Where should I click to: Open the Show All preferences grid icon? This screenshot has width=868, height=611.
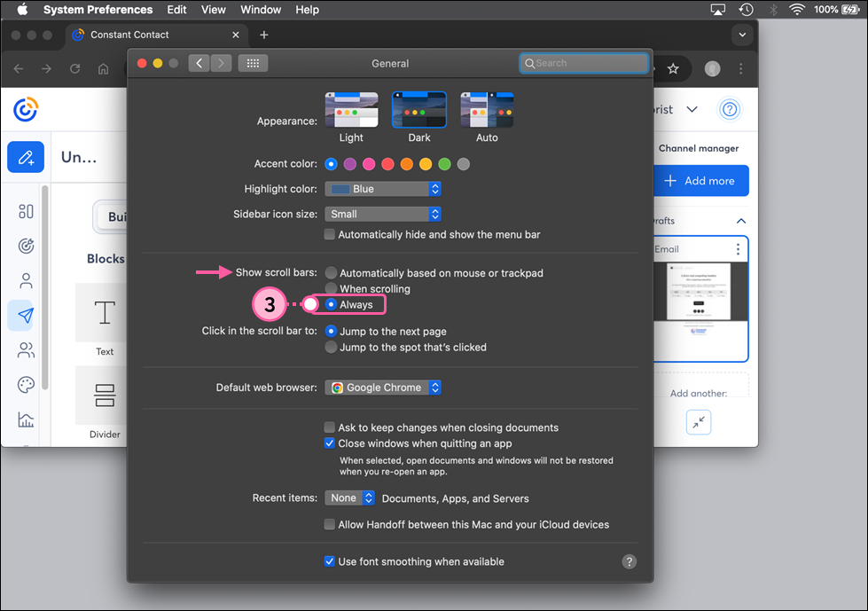254,63
